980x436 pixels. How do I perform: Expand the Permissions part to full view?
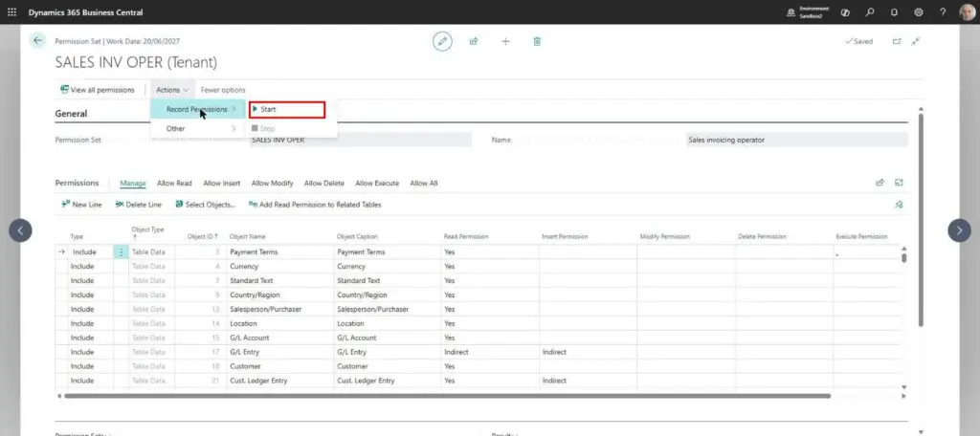[x=899, y=183]
